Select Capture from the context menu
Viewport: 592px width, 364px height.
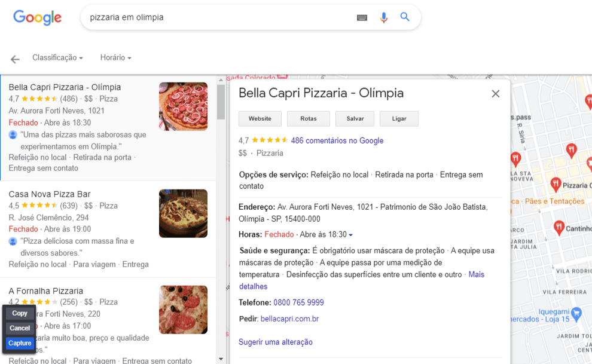point(19,343)
